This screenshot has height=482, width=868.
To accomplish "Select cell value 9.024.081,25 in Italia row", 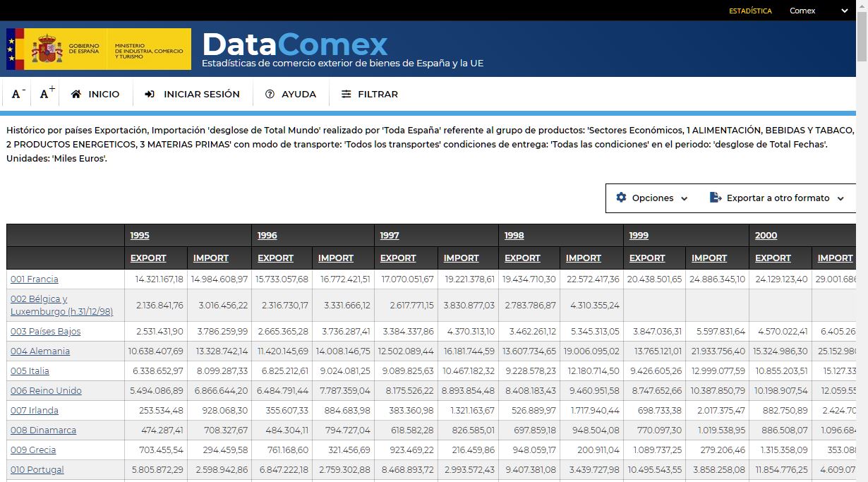I will [342, 371].
